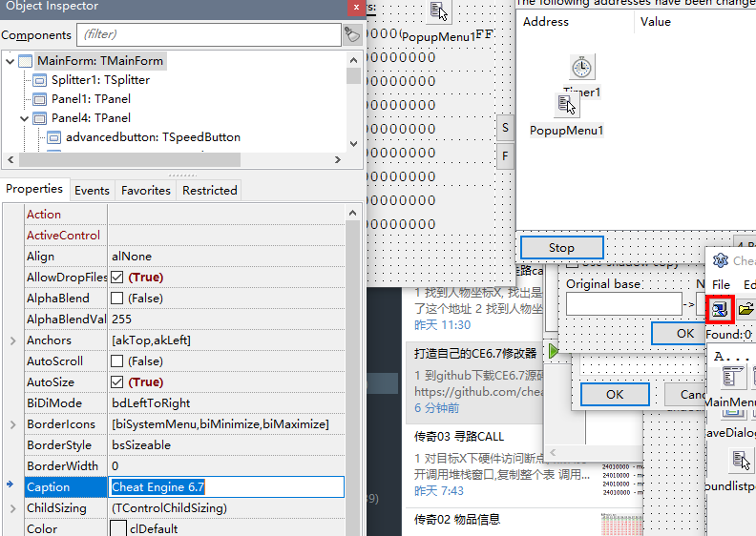This screenshot has height=536, width=756.
Task: Toggle the AutoSize checkbox
Action: 116,381
